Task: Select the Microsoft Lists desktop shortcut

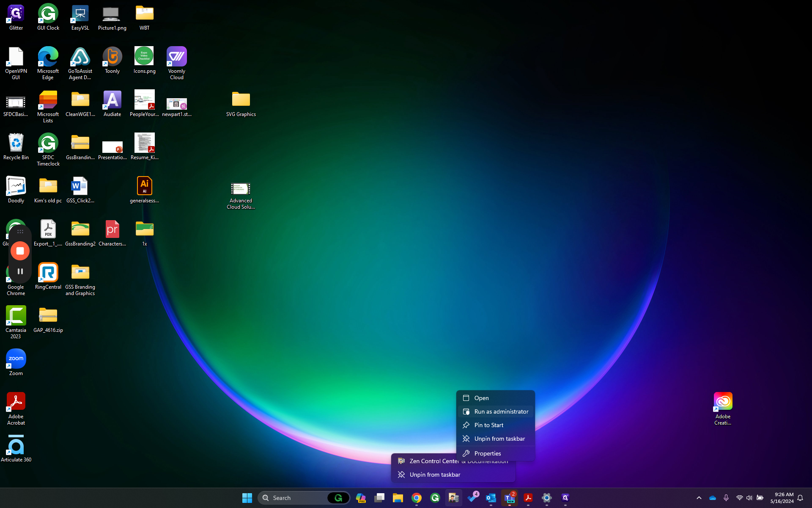Action: click(48, 107)
